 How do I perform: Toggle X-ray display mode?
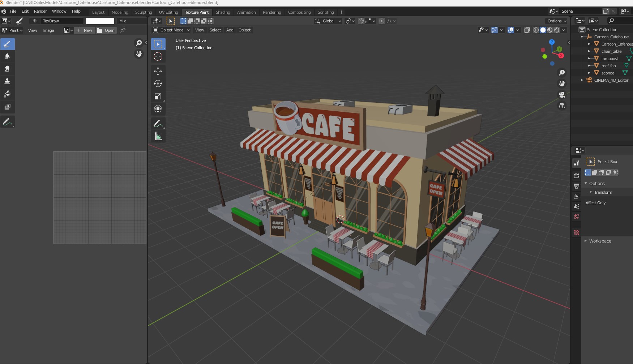point(527,30)
